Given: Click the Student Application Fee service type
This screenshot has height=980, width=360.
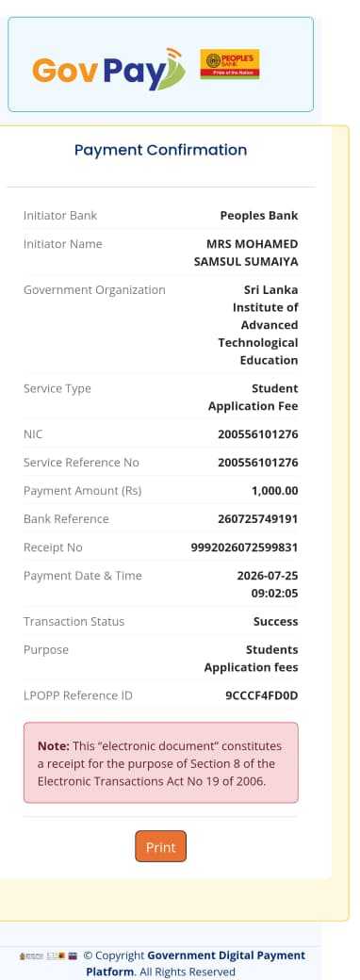Looking at the screenshot, I should coord(254,397).
